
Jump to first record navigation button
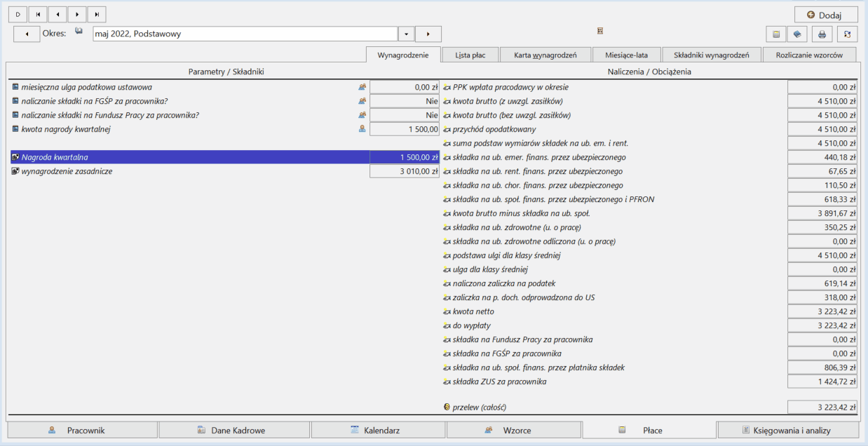pos(38,14)
